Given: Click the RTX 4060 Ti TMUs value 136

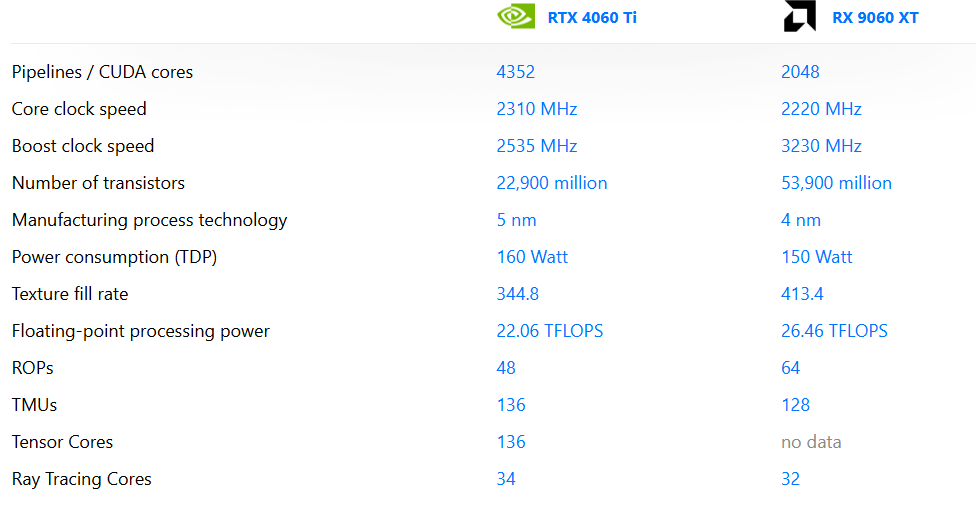Looking at the screenshot, I should [511, 405].
